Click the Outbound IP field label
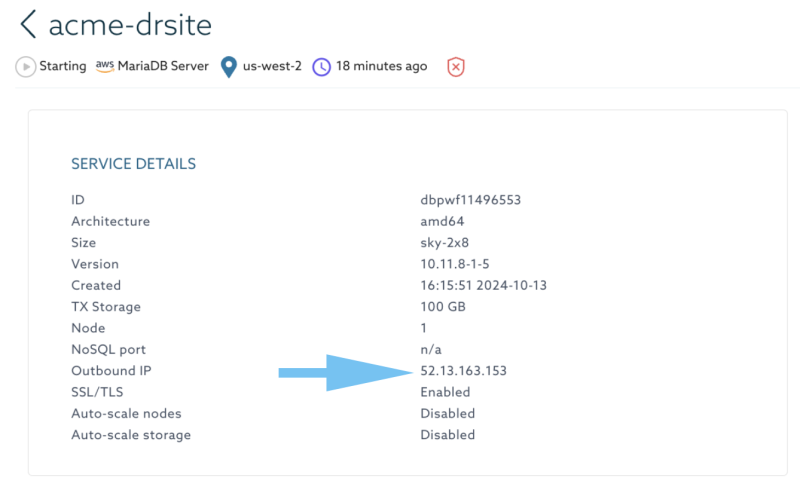 pos(111,371)
